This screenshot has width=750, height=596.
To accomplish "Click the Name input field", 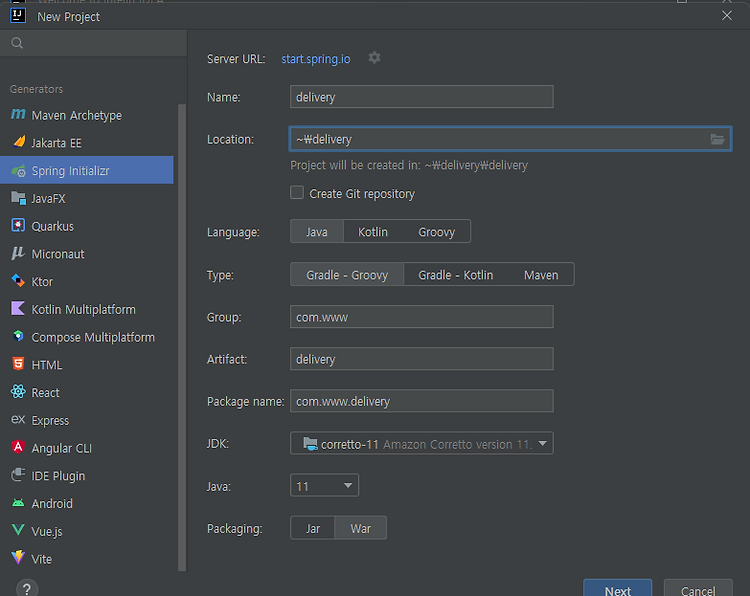I will 422,97.
